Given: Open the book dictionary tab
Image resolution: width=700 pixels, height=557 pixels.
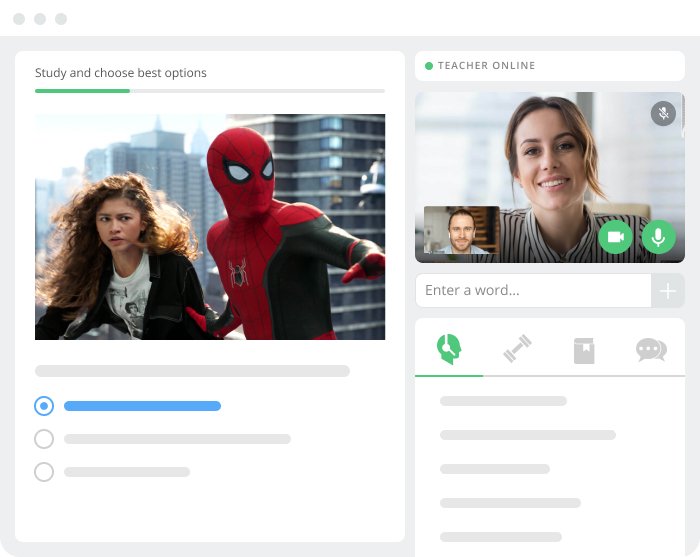Looking at the screenshot, I should click(584, 350).
